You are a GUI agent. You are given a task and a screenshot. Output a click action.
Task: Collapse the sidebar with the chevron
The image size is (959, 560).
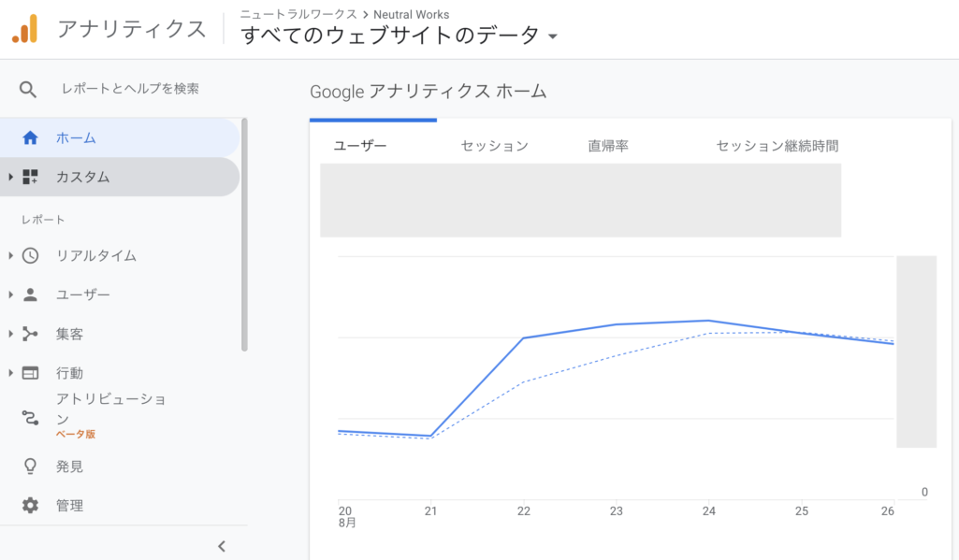click(x=222, y=546)
